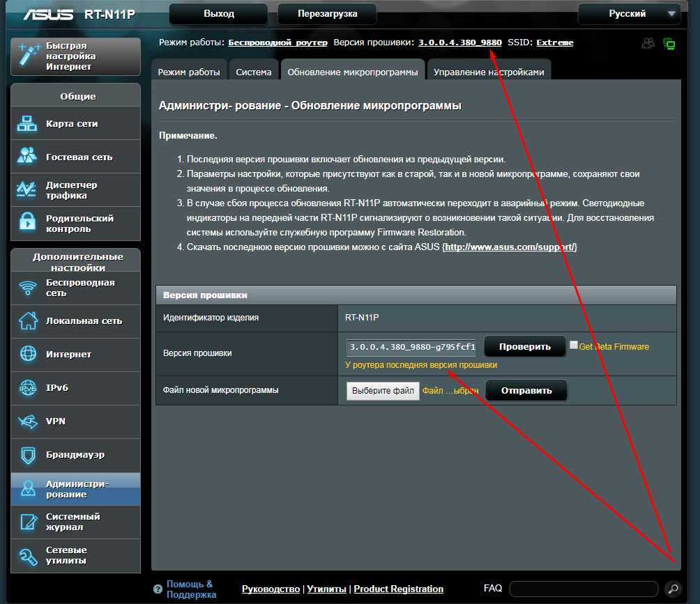Open the Русский language dropdown

629,14
